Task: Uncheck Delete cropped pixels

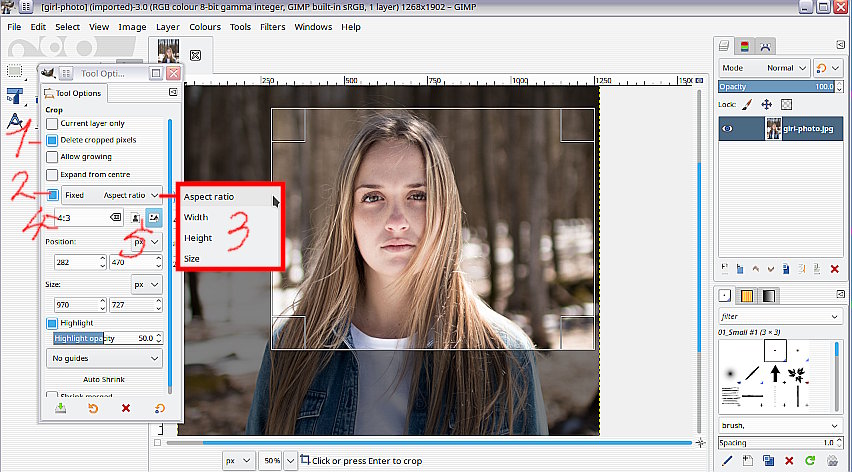Action: 52,140
